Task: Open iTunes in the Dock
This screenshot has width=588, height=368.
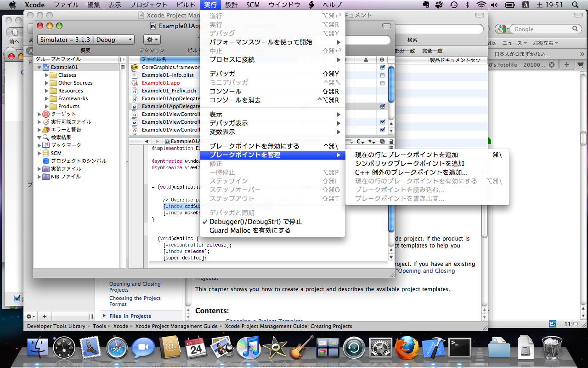Action: click(x=249, y=348)
